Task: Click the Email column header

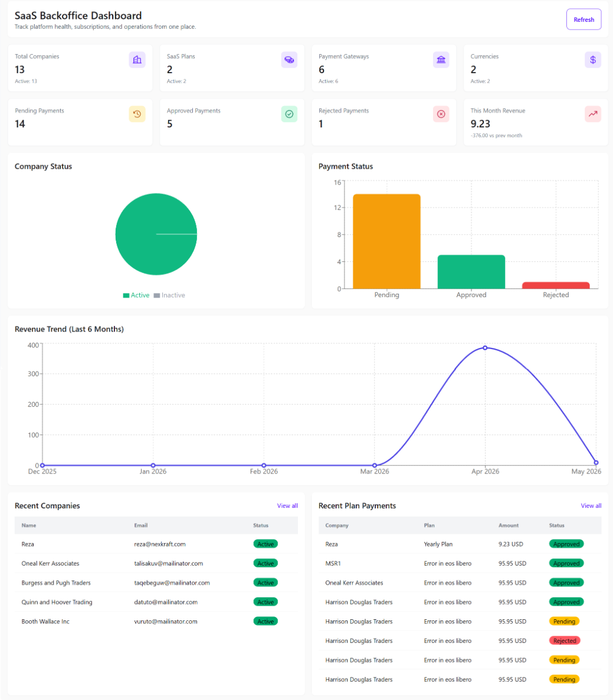Action: (141, 525)
